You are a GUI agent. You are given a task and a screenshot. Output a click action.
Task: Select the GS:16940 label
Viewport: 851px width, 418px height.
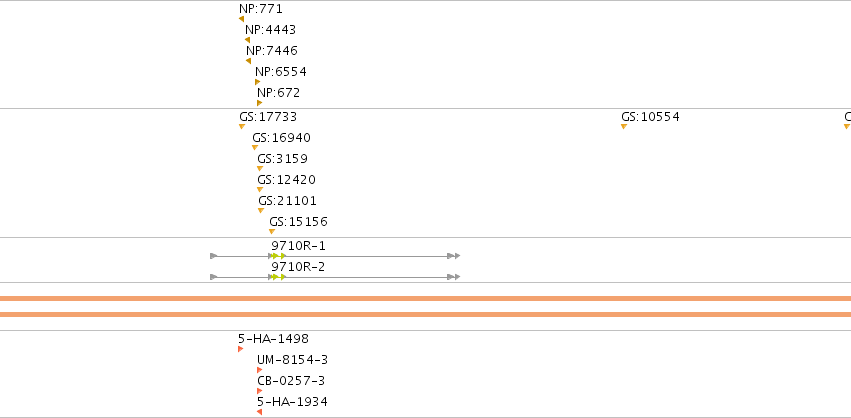282,138
